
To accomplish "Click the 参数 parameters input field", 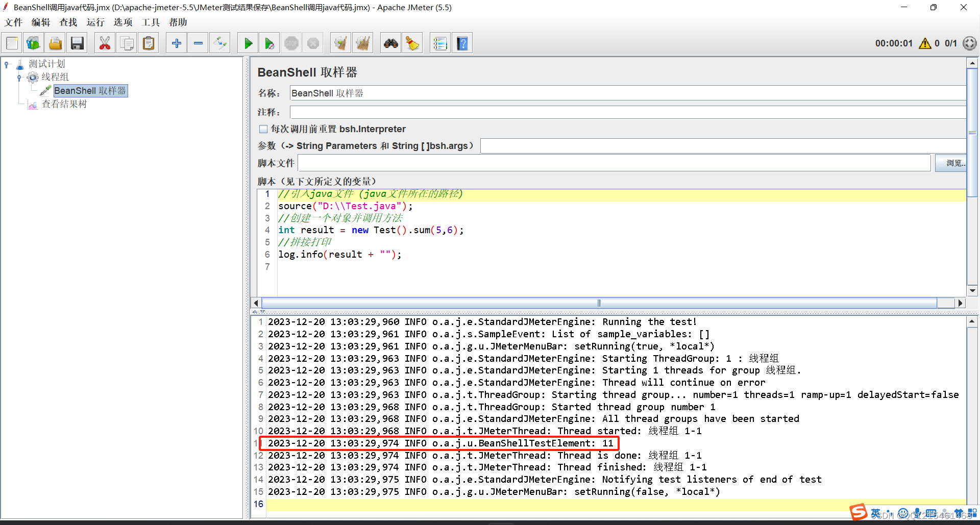I will click(x=723, y=146).
